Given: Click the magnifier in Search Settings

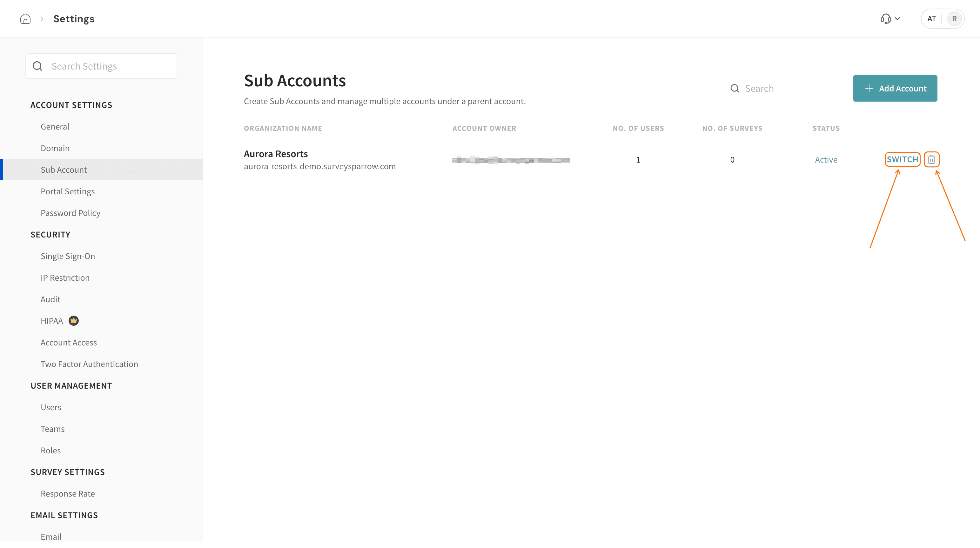Looking at the screenshot, I should coord(38,66).
